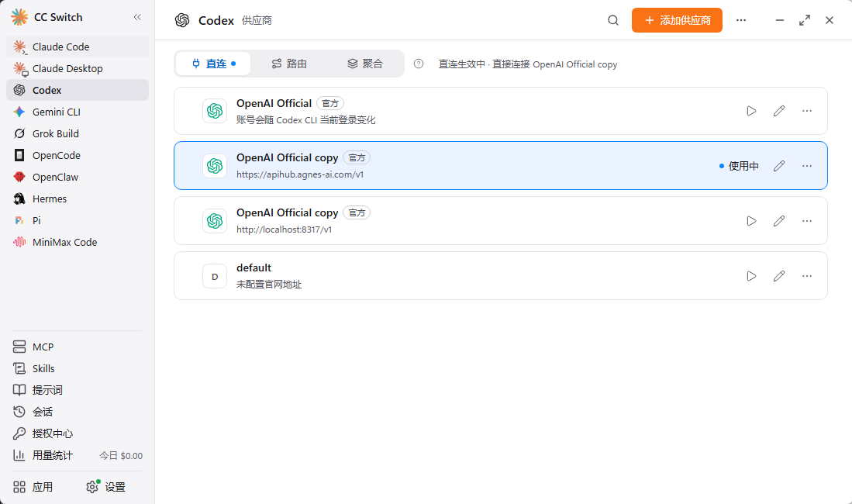Open Pi in sidebar
This screenshot has width=852, height=504.
(x=78, y=221)
